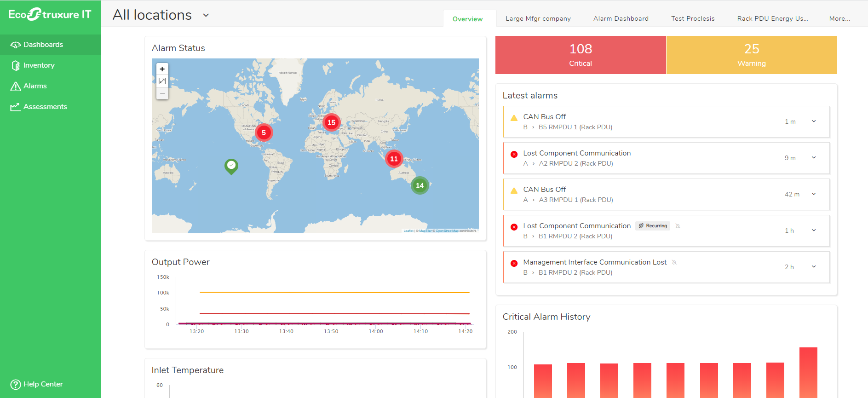Click the green checkmark map pin

(231, 165)
